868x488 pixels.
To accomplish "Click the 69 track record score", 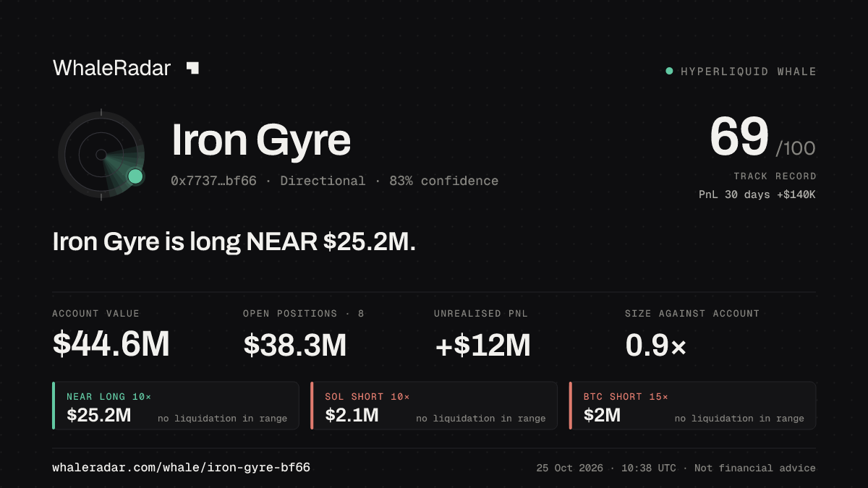I will coord(739,137).
